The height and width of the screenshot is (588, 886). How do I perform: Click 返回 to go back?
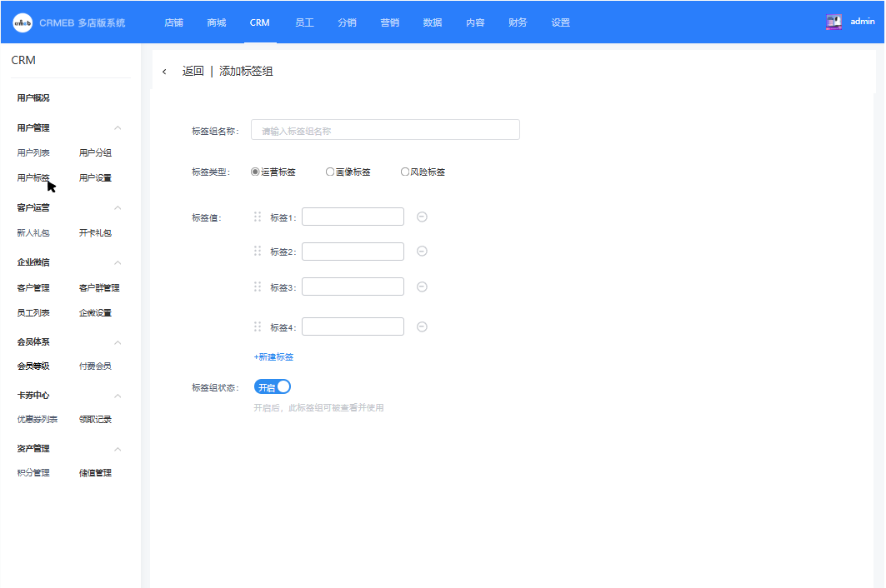coord(193,71)
